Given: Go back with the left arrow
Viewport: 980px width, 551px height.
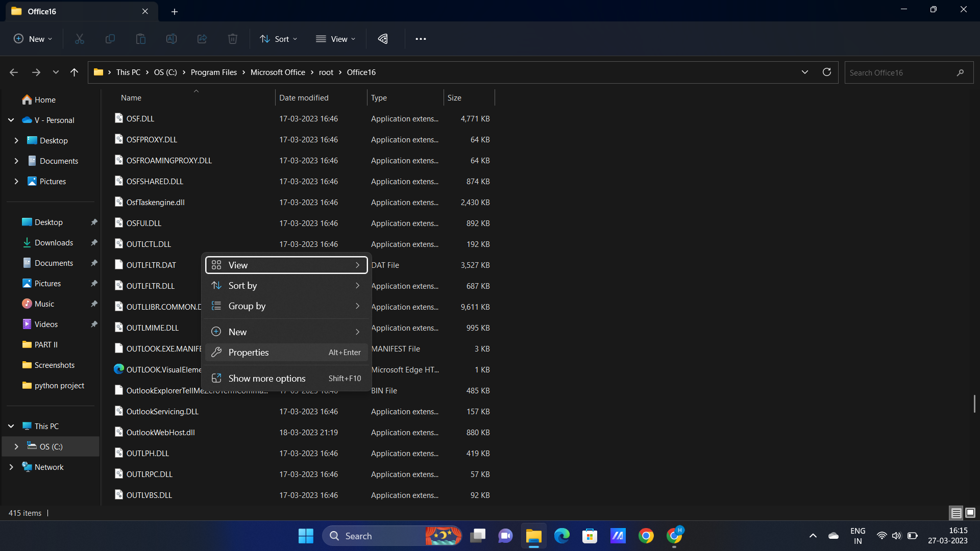Looking at the screenshot, I should click(x=14, y=72).
